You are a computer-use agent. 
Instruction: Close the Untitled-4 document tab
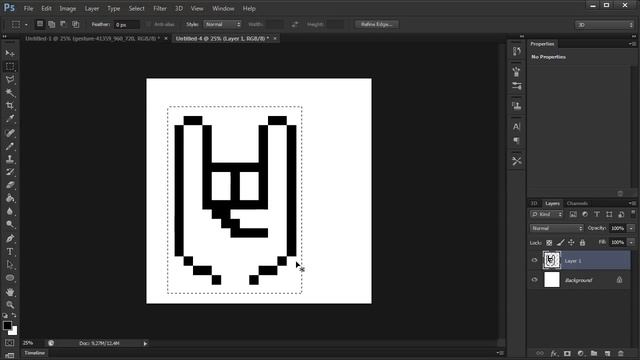click(275, 38)
